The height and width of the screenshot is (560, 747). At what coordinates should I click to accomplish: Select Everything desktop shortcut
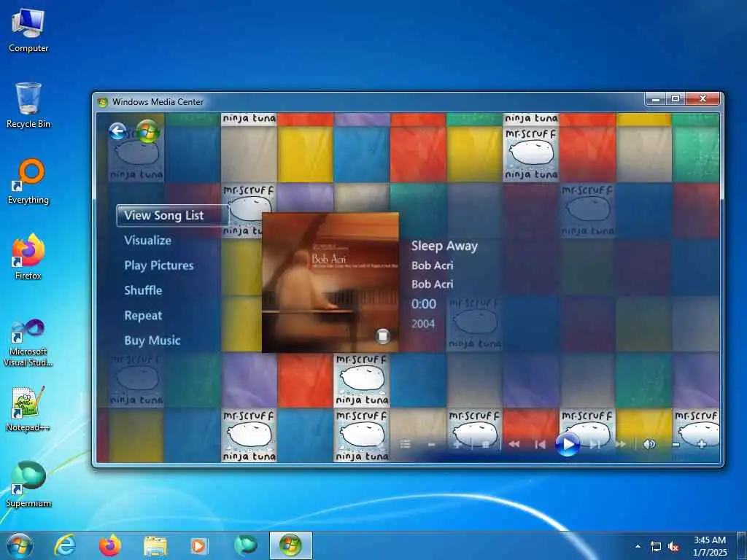coord(28,182)
